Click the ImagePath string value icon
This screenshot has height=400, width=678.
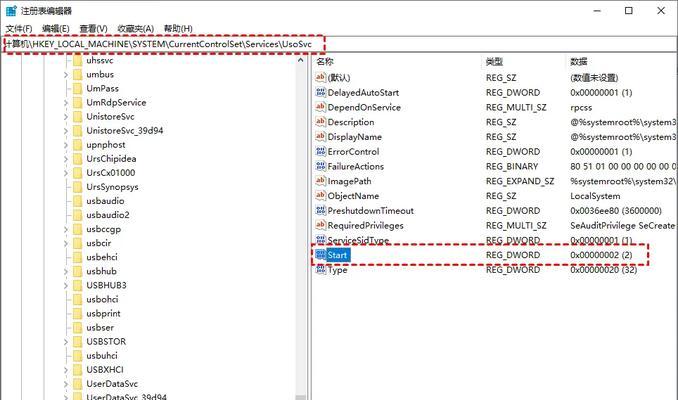click(320, 181)
